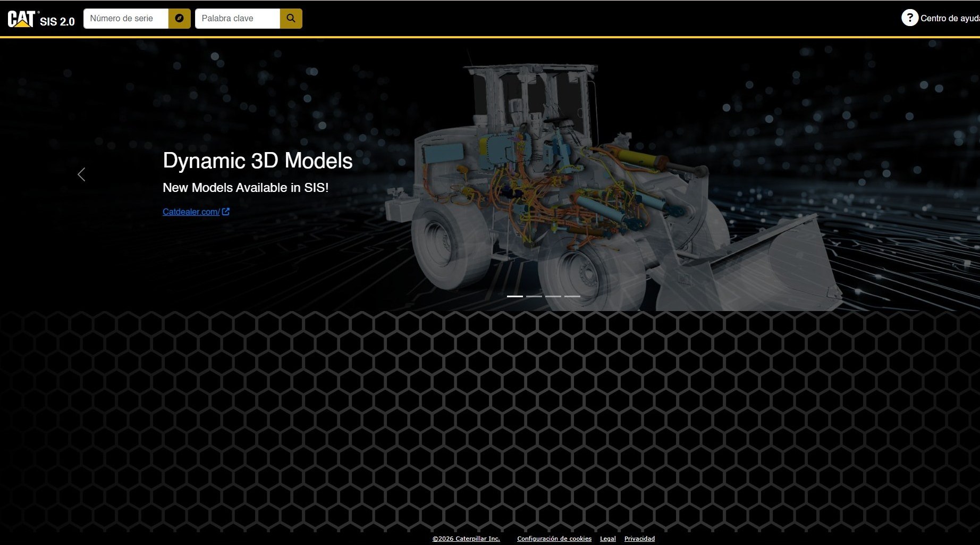
Task: Click into the Palabra clave search box
Action: [237, 19]
